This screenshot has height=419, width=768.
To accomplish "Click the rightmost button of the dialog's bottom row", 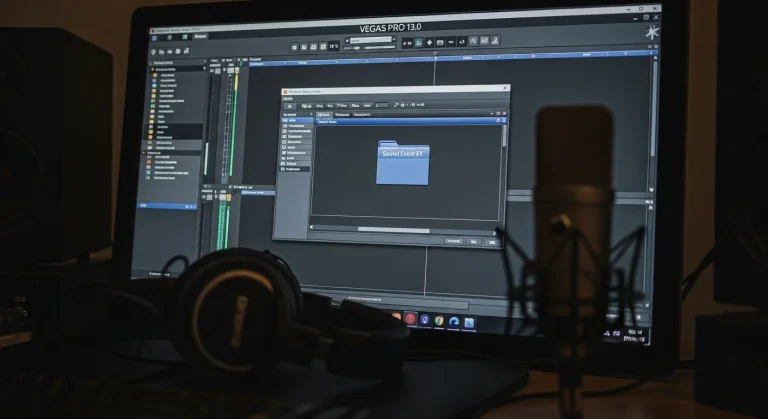I will pos(491,242).
